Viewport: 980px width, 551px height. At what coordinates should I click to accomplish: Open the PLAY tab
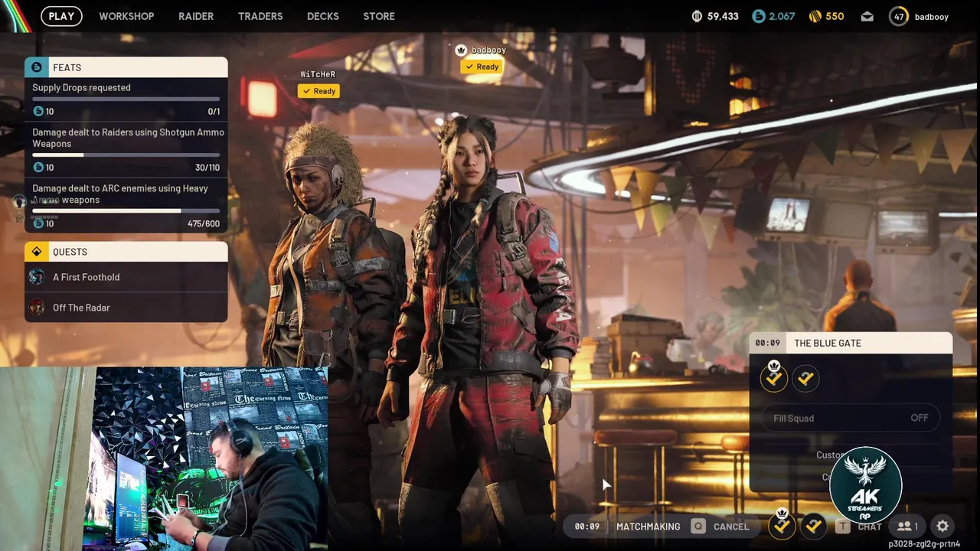tap(61, 16)
